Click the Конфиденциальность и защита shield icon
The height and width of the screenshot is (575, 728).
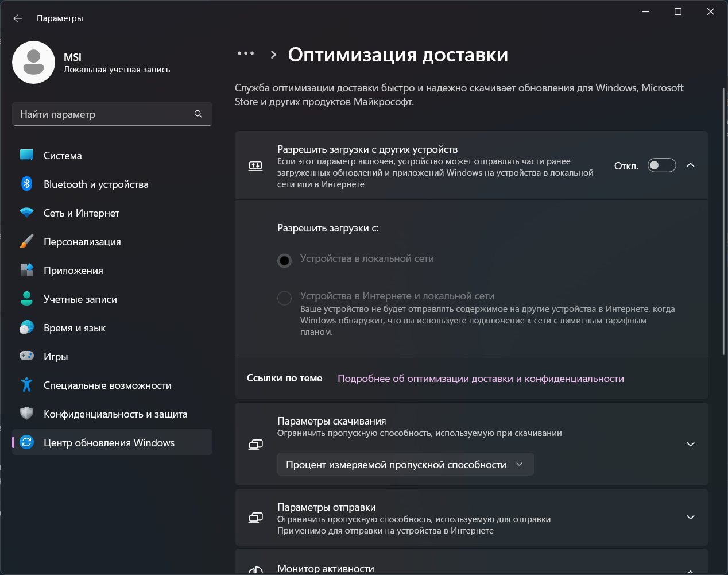(x=26, y=414)
